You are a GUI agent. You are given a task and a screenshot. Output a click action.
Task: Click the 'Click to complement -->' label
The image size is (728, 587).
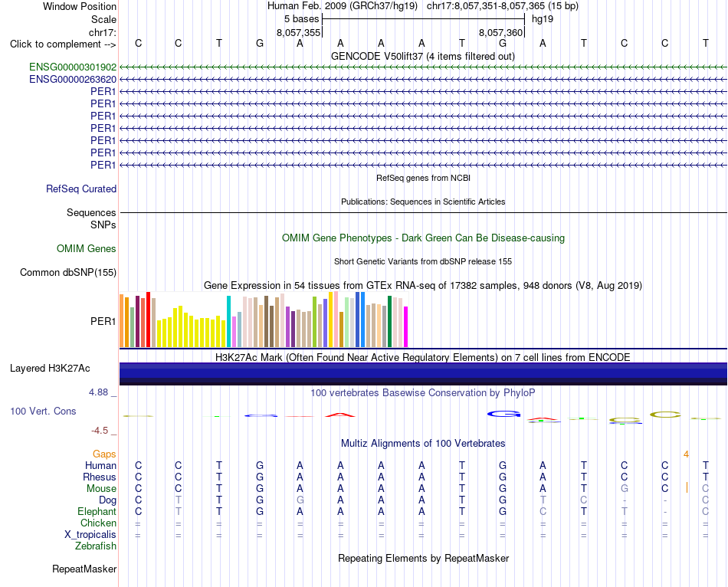[63, 44]
